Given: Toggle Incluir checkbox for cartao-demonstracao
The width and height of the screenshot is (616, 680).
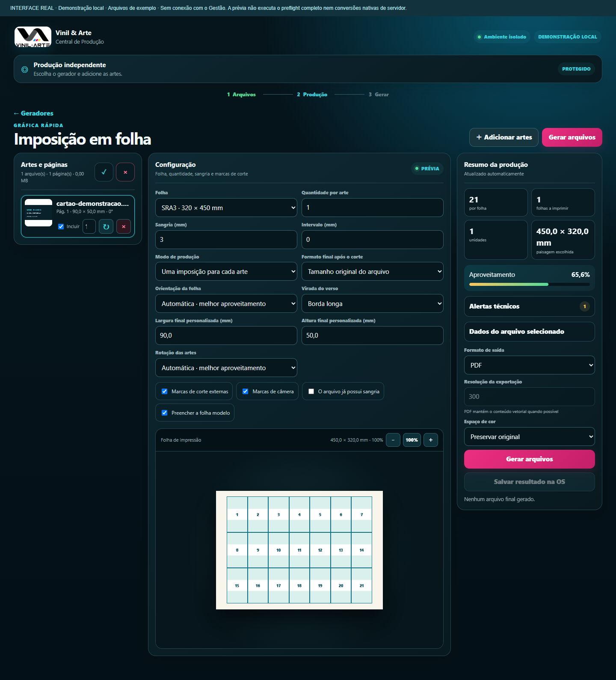Looking at the screenshot, I should click(x=61, y=226).
